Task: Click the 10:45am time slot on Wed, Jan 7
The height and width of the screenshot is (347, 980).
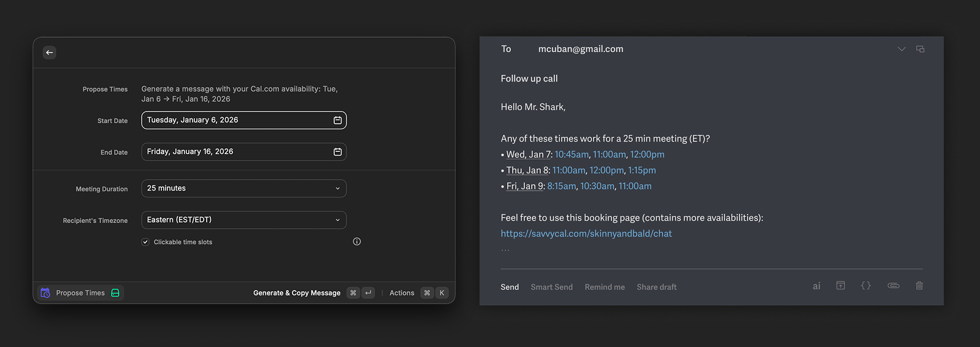Action: (x=571, y=154)
